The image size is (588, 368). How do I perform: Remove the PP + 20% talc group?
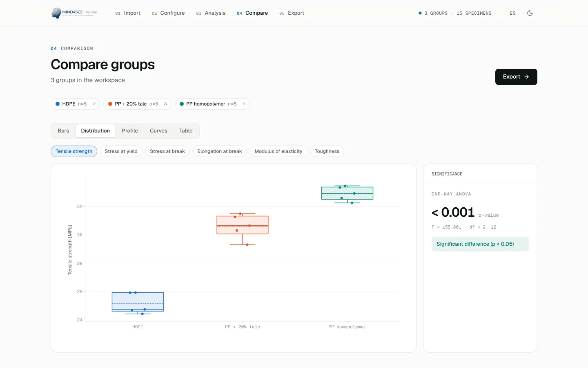165,104
